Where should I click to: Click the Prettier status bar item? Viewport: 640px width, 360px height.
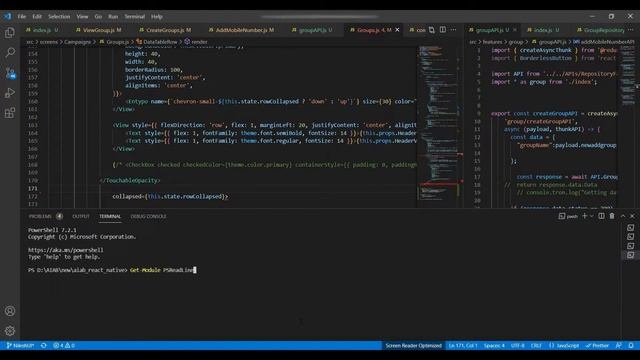coord(597,345)
